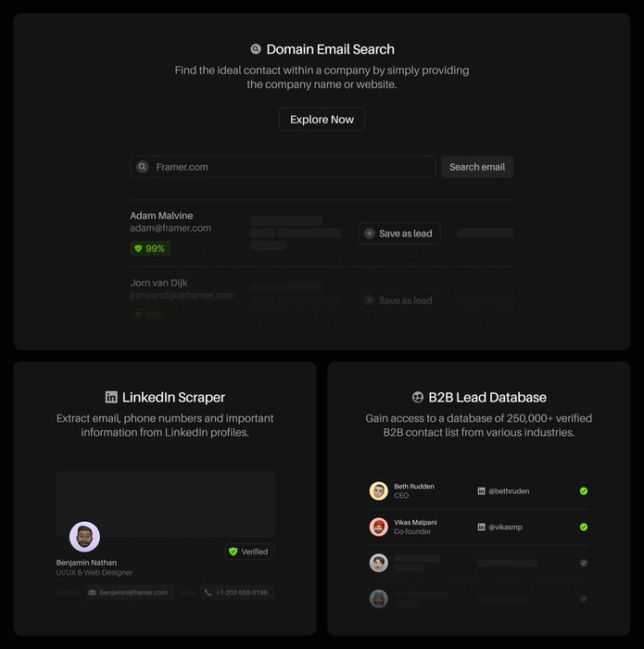Screen dimensions: 644x649
Task: Click the search icon inside the Framer.com field
Action: [143, 167]
